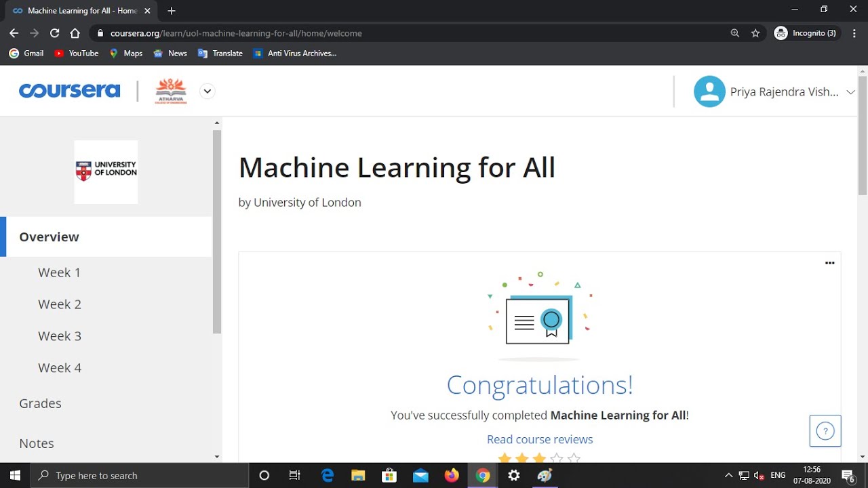
Task: Click the Read course reviews link
Action: 540,439
